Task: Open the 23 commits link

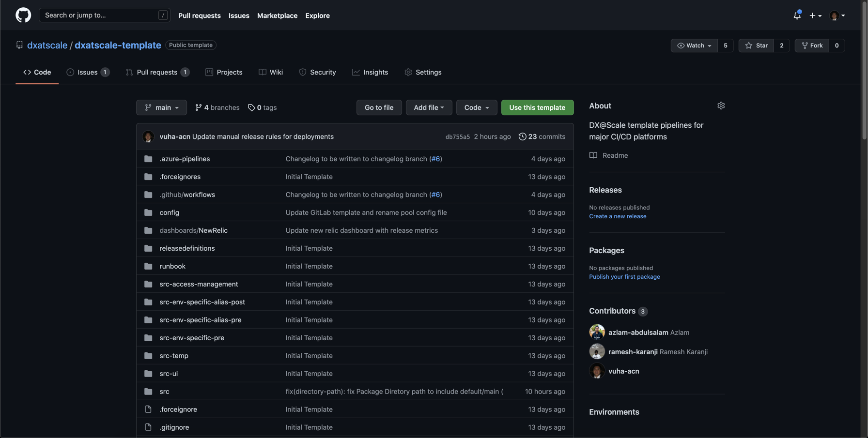Action: coord(542,136)
